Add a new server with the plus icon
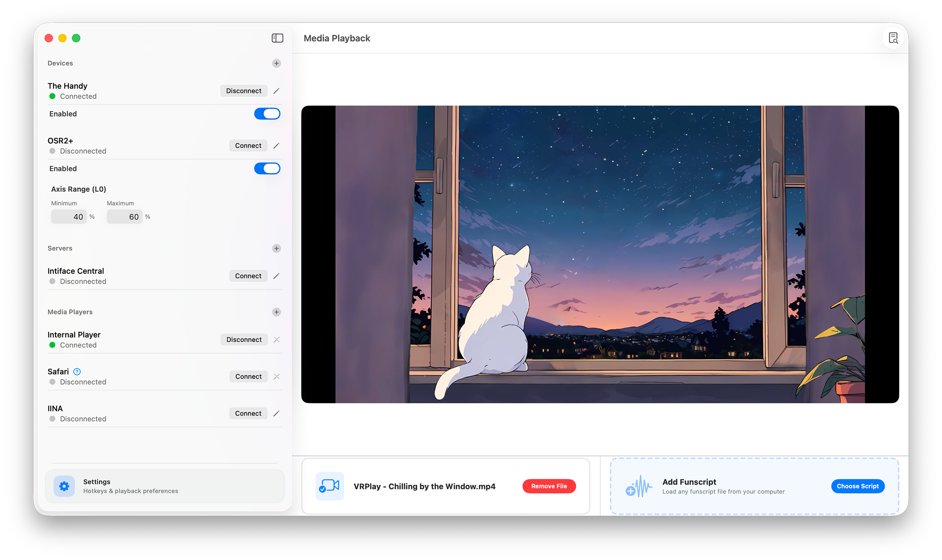 (x=277, y=248)
